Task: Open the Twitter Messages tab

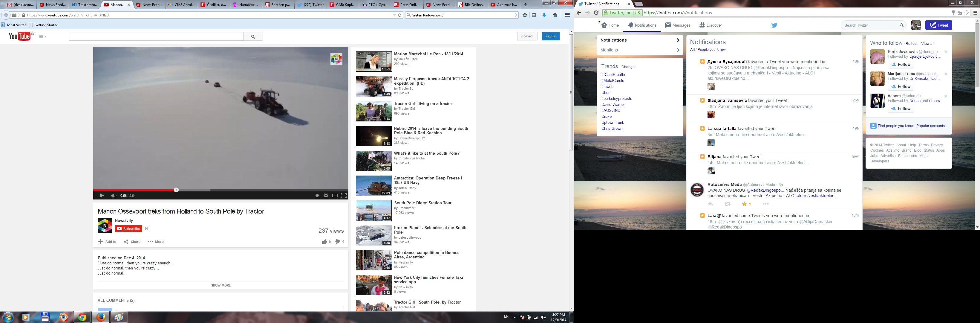Action: (x=678, y=25)
